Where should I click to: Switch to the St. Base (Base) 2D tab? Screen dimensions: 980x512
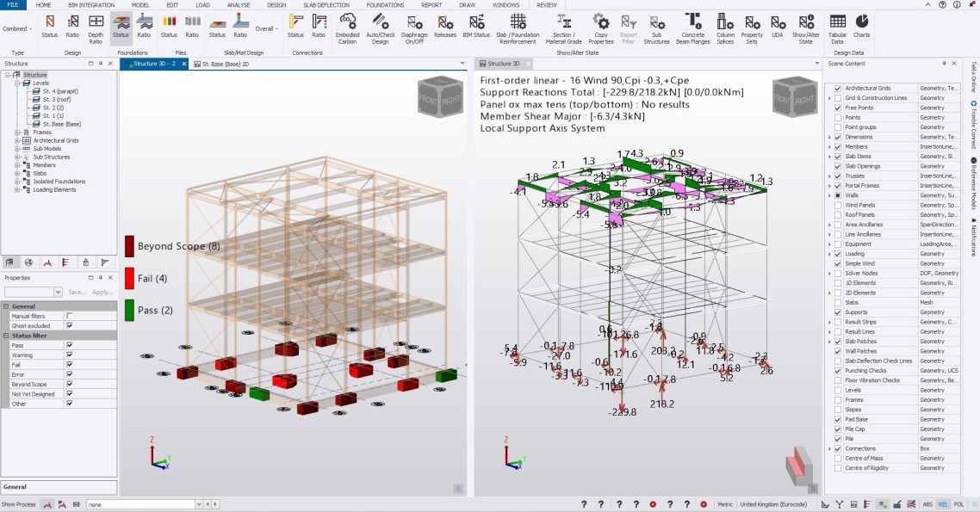(225, 64)
